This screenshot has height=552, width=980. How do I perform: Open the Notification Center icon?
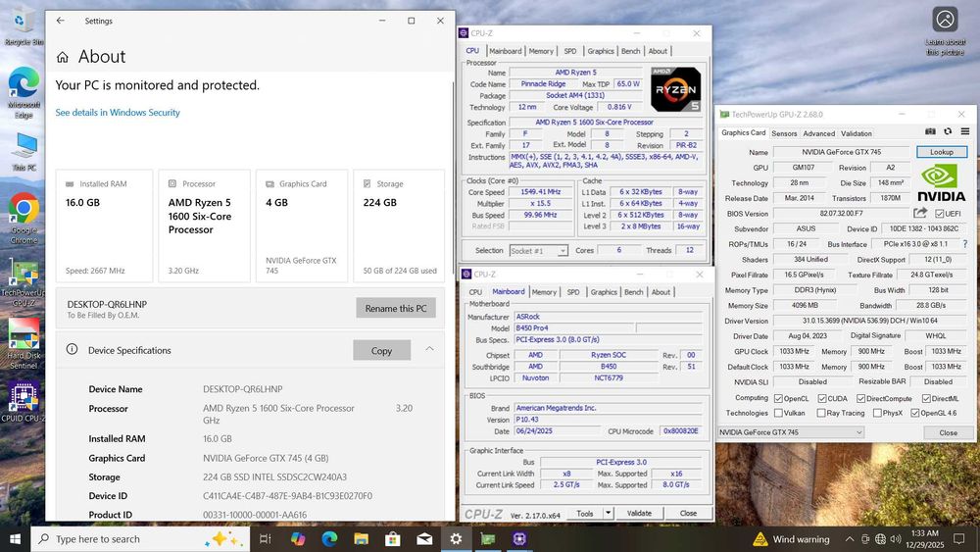coord(958,539)
